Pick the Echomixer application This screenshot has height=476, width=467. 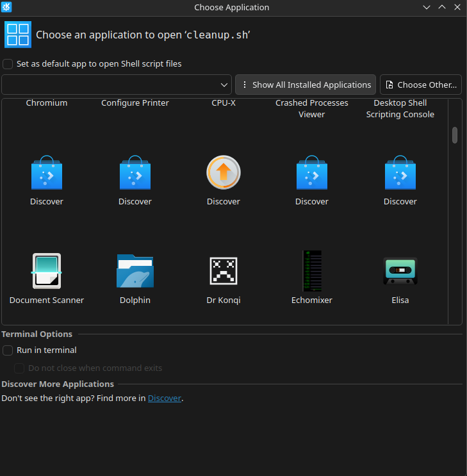point(312,271)
